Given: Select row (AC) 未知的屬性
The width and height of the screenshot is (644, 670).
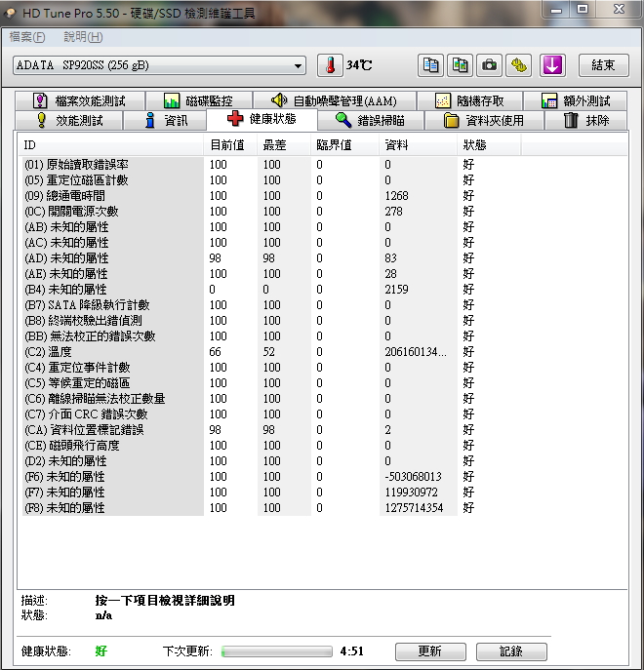Looking at the screenshot, I should click(x=272, y=242).
